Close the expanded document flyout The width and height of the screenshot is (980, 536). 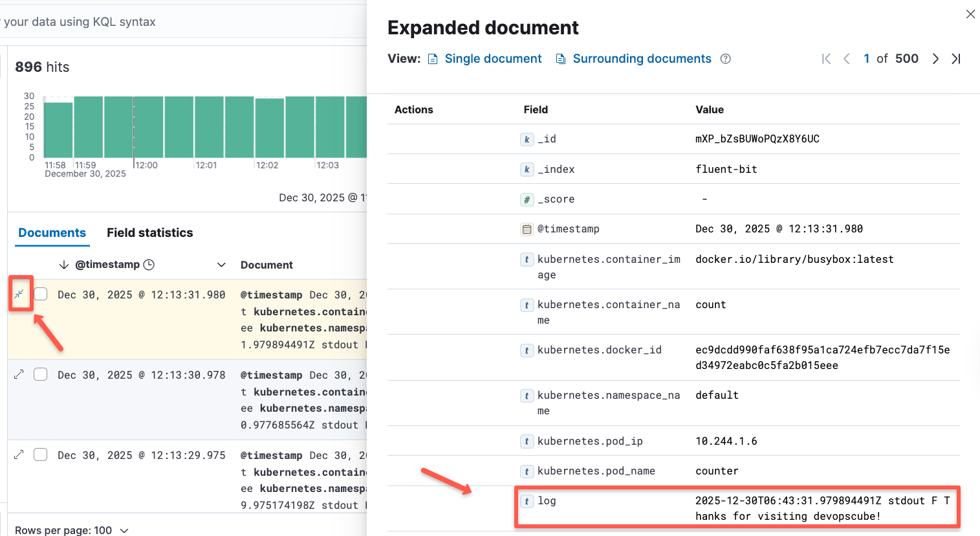[970, 14]
